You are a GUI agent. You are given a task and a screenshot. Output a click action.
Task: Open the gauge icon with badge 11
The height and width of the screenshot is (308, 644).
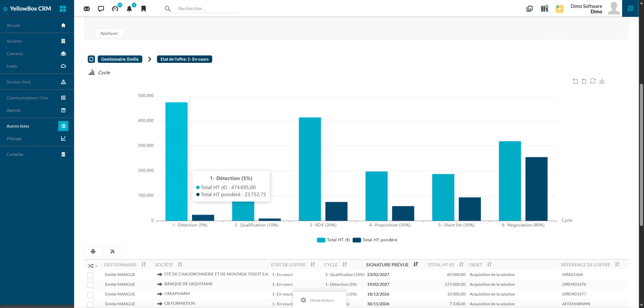(x=115, y=9)
